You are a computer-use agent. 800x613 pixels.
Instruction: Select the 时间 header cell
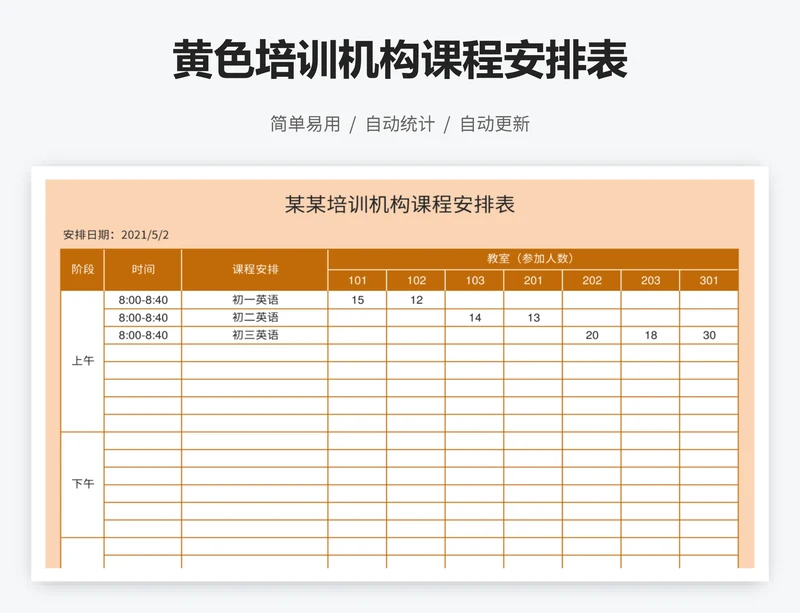click(x=143, y=269)
